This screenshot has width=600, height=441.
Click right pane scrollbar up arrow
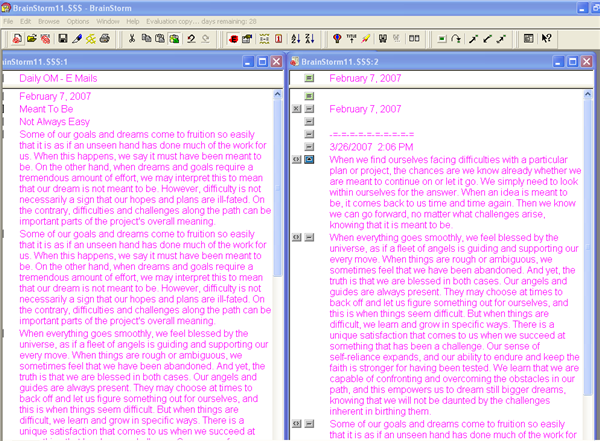pos(588,94)
